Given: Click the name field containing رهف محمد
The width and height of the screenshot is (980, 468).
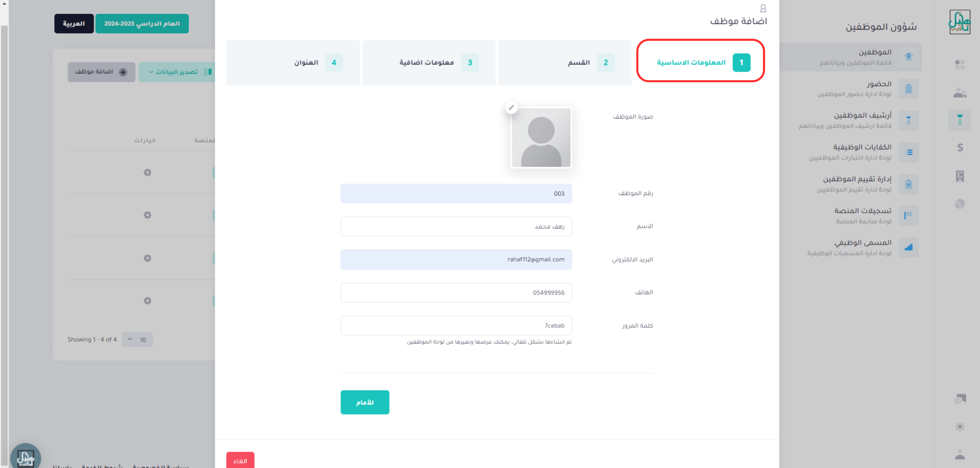Looking at the screenshot, I should [x=456, y=227].
